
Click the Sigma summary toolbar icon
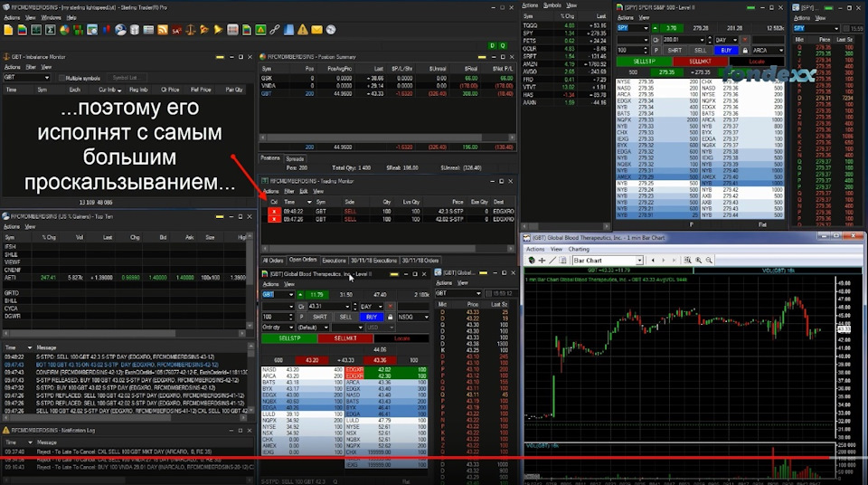(x=50, y=30)
